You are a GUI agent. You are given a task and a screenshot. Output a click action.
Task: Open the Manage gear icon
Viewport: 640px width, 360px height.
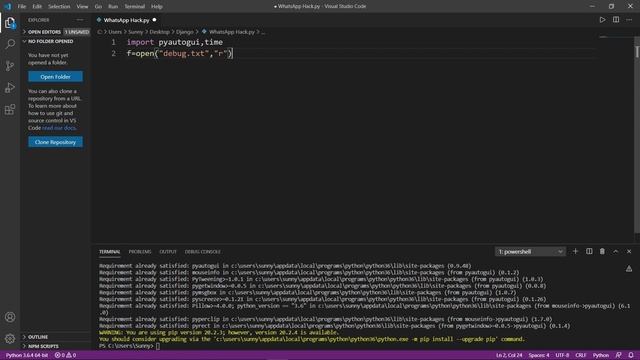(10, 338)
